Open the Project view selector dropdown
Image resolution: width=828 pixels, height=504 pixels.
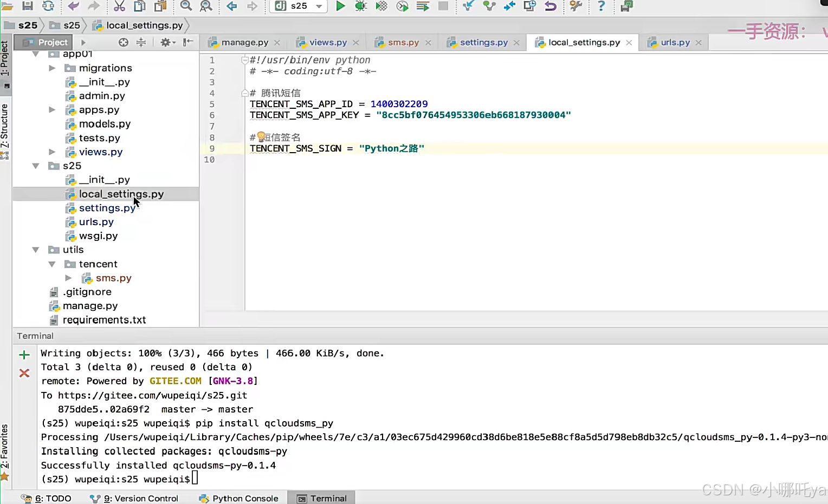click(83, 42)
